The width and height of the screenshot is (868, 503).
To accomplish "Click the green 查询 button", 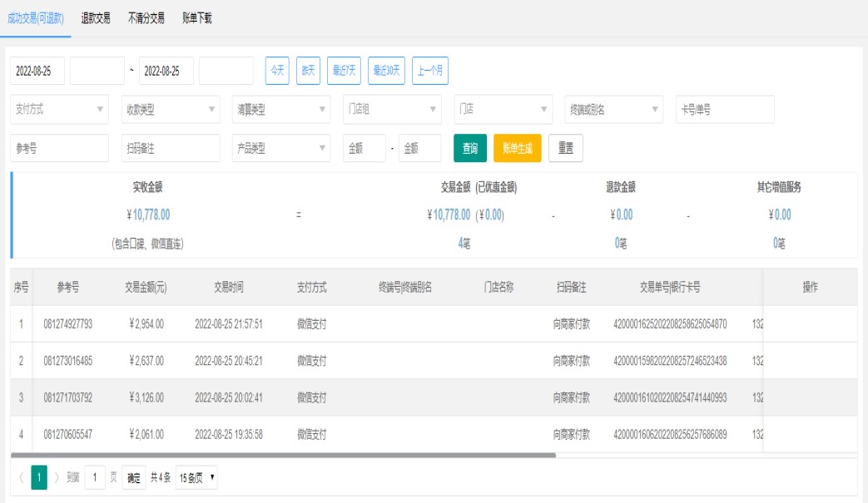I will coord(470,148).
